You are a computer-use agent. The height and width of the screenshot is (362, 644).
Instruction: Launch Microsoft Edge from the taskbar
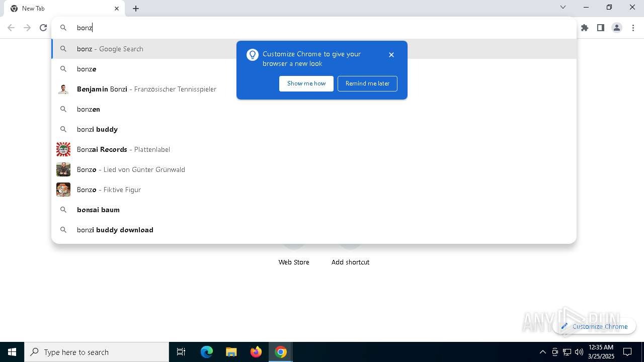click(207, 352)
